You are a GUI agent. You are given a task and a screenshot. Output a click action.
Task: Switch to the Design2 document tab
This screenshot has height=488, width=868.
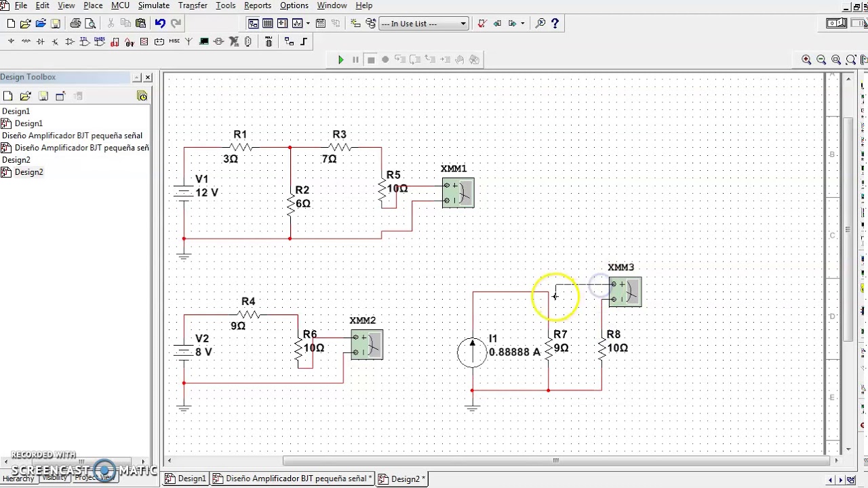(401, 479)
